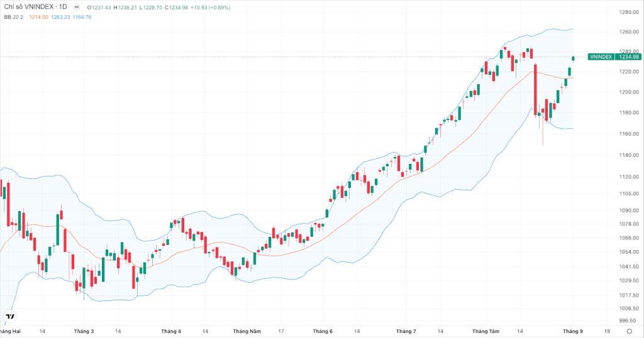Click the 1180.00 price axis label

[629, 112]
